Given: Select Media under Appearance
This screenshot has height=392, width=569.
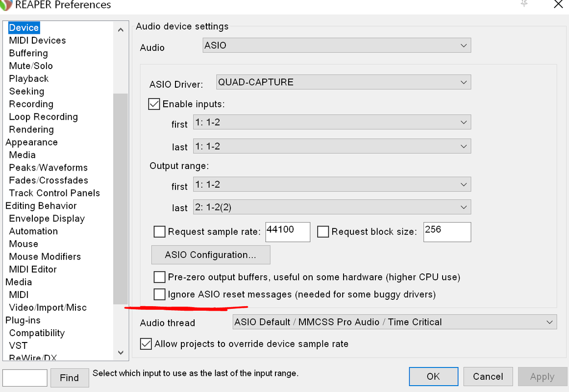Looking at the screenshot, I should pos(22,155).
